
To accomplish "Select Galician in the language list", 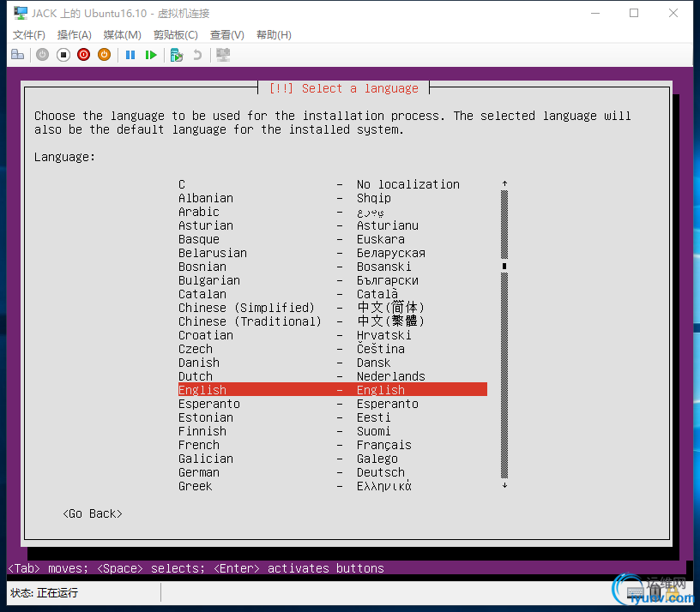I will (x=333, y=459).
